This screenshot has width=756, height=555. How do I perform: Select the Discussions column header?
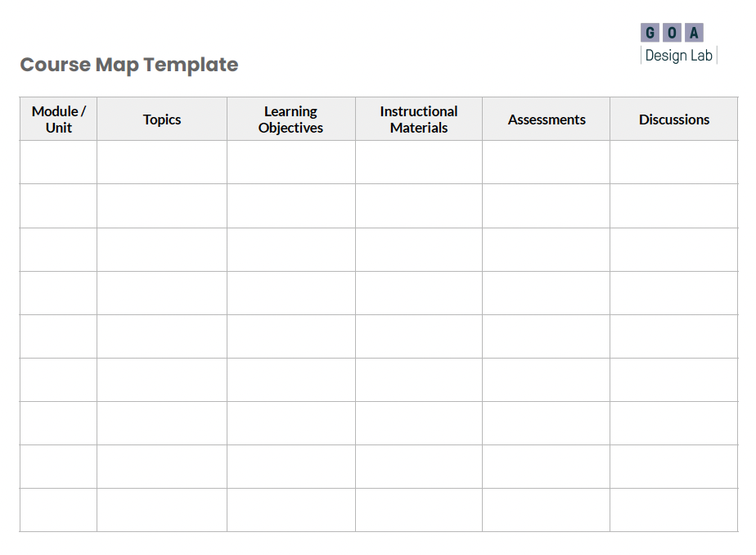[x=674, y=120]
